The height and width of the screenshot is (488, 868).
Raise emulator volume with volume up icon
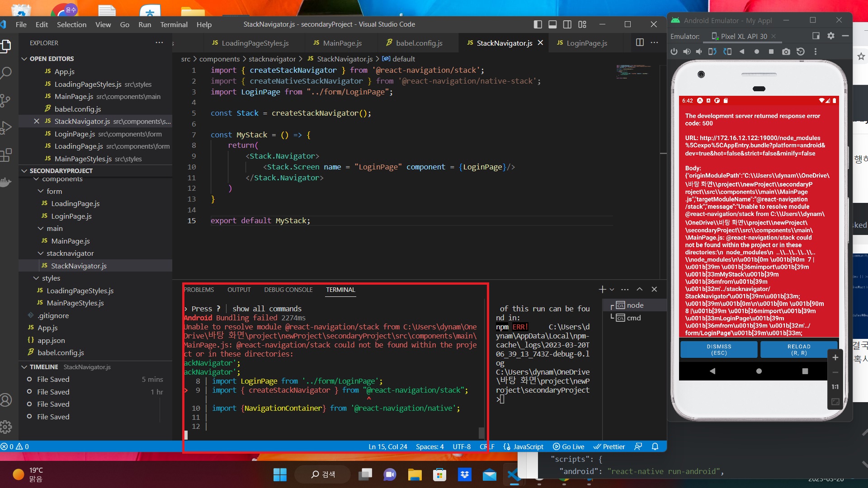[x=687, y=52]
